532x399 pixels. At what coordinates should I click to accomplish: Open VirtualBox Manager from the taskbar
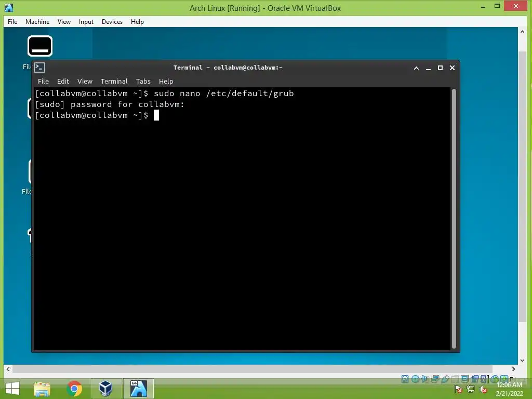106,389
